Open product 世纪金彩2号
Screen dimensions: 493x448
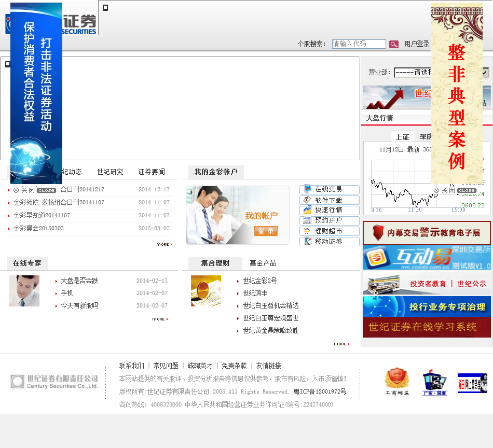259,281
